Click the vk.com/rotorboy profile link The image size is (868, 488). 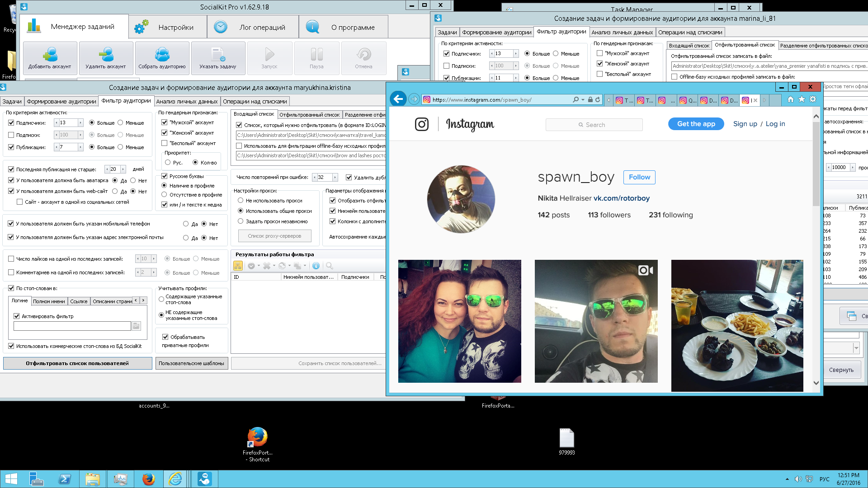[621, 198]
